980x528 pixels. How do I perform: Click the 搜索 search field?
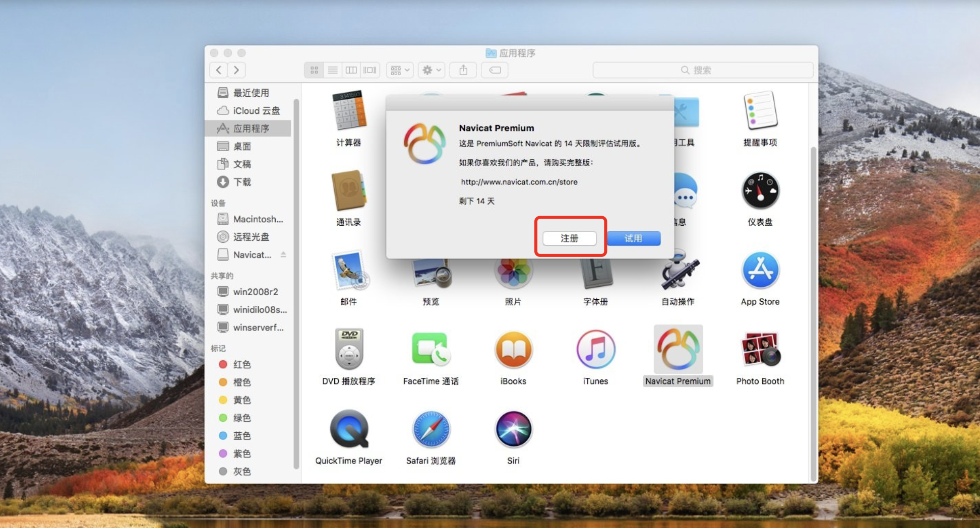pos(703,70)
